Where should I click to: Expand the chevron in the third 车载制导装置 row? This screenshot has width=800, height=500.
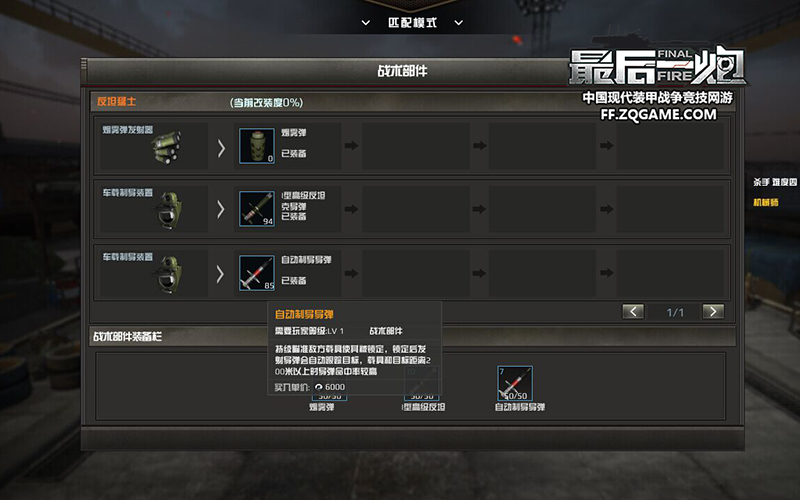click(x=221, y=274)
